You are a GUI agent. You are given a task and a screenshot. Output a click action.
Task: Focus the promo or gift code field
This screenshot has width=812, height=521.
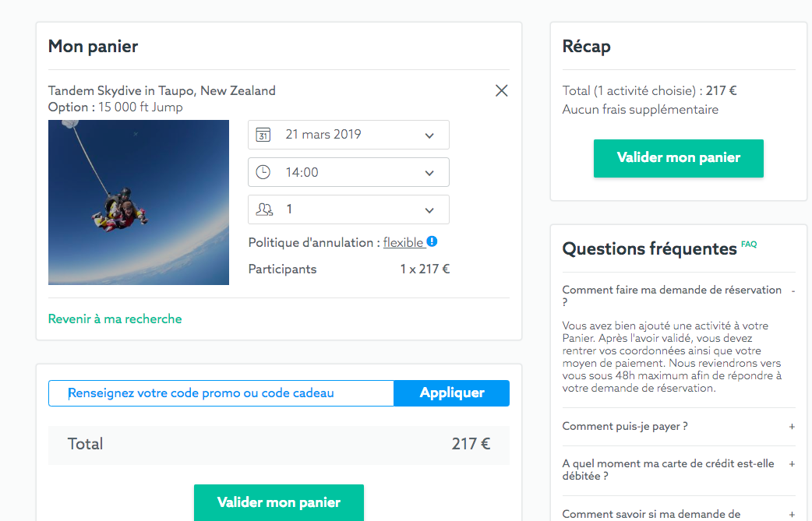(x=221, y=393)
